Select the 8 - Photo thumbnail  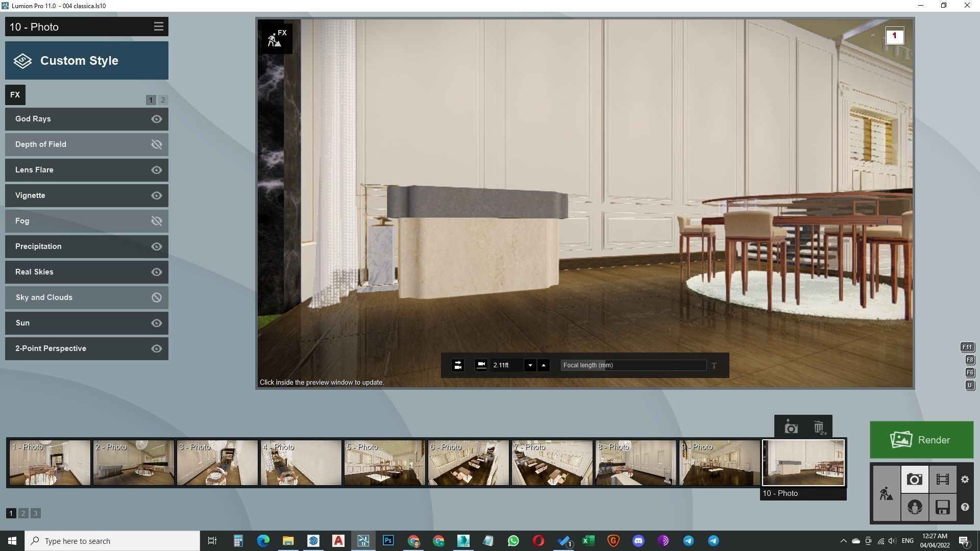click(x=635, y=463)
